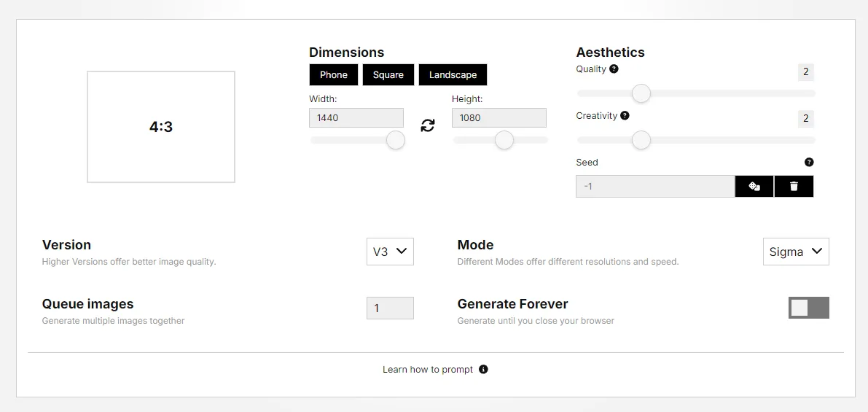
Task: Click the Width slider handle
Action: pyautogui.click(x=396, y=140)
